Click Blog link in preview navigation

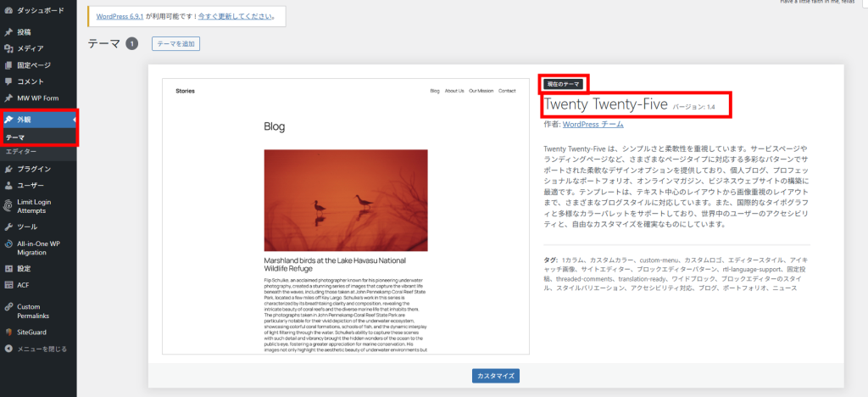click(435, 91)
